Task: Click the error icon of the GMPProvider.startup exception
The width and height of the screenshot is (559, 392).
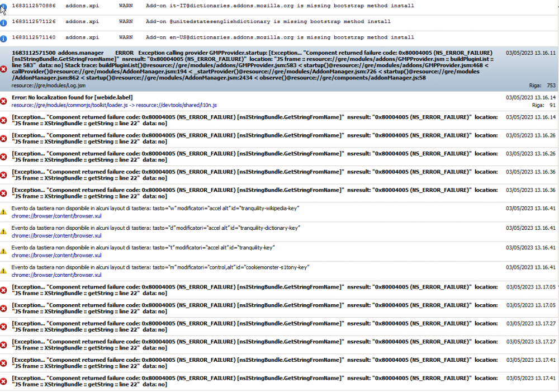Action: (x=3, y=69)
